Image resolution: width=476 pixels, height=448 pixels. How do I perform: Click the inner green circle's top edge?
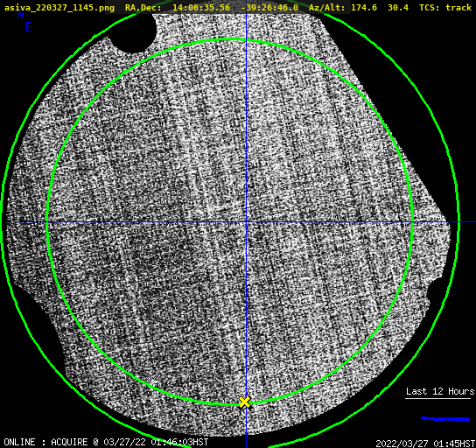click(x=230, y=39)
